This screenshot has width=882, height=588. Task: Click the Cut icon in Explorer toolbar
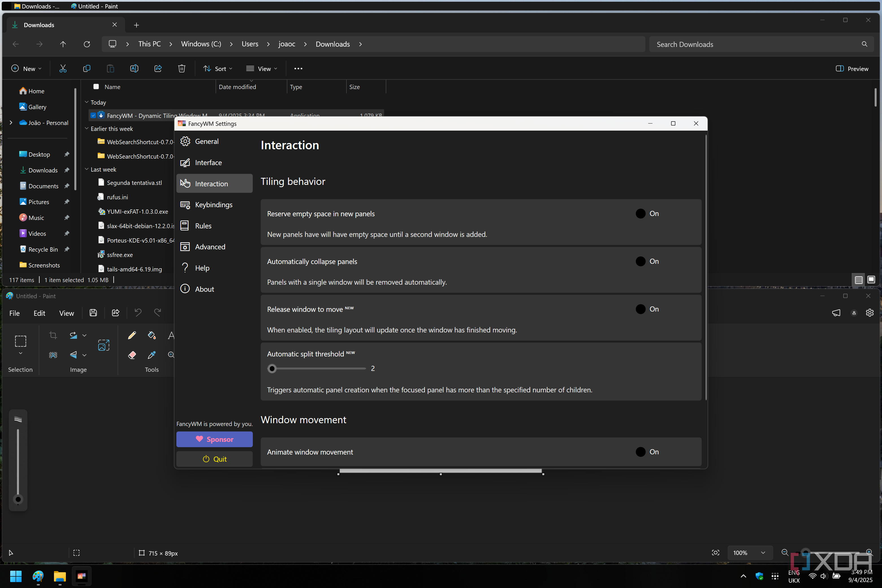pos(63,69)
